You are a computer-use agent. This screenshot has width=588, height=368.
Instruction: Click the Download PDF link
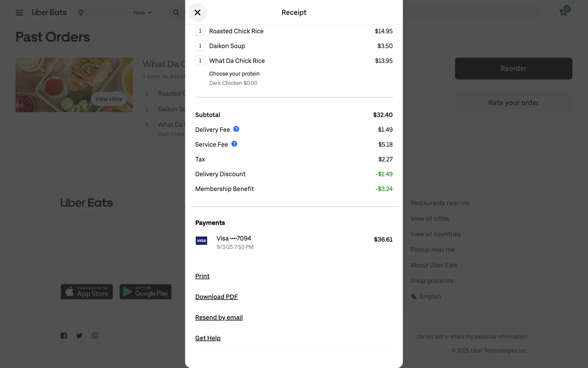[x=217, y=297]
